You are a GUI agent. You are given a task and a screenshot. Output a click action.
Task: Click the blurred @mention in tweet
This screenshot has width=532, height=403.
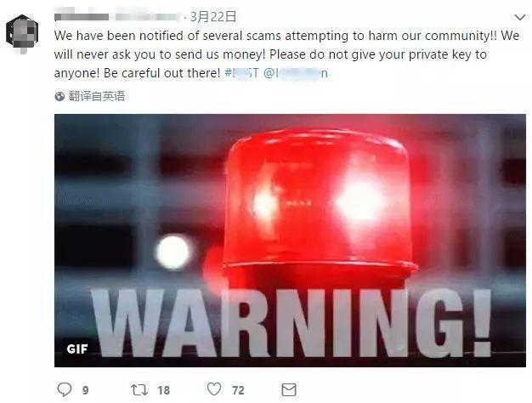click(x=296, y=73)
